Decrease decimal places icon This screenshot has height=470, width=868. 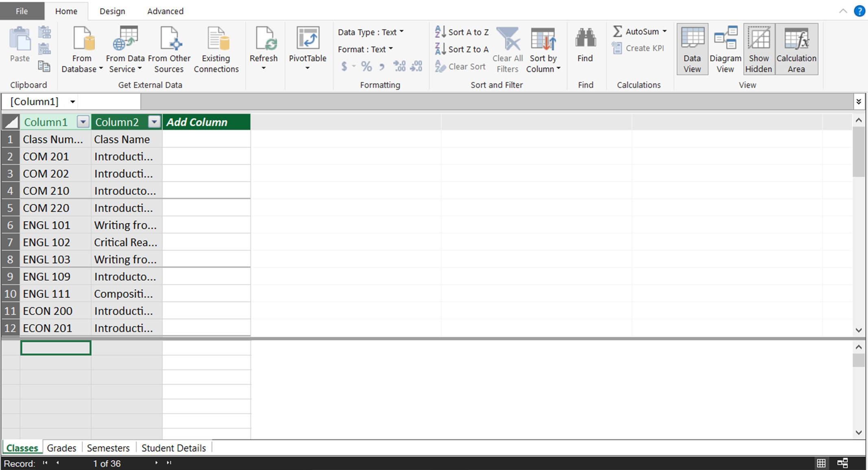416,66
